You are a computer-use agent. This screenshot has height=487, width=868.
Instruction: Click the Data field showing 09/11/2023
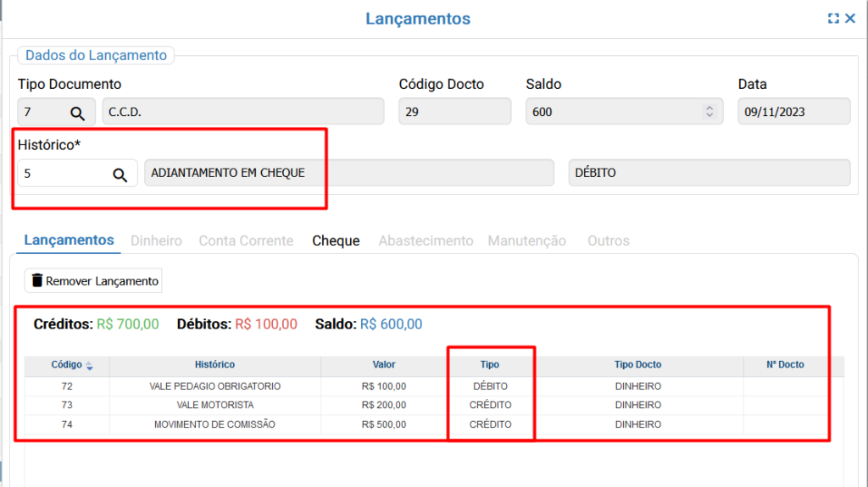tap(793, 112)
